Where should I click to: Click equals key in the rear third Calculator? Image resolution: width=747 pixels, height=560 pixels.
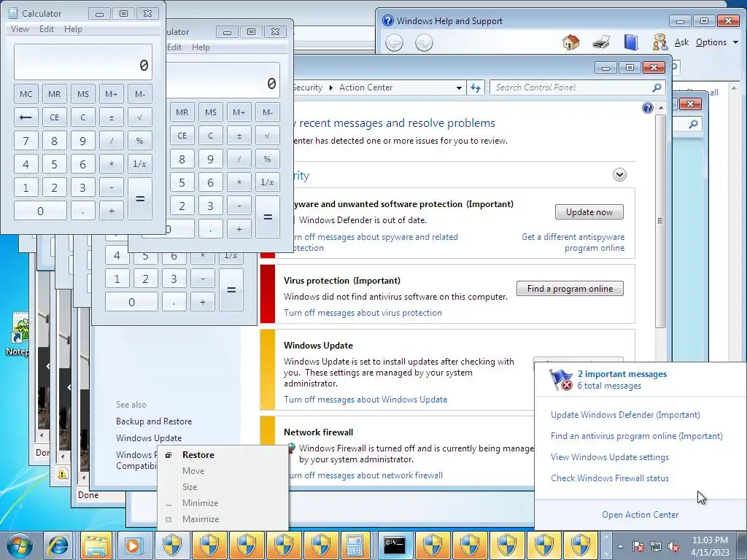[x=231, y=290]
